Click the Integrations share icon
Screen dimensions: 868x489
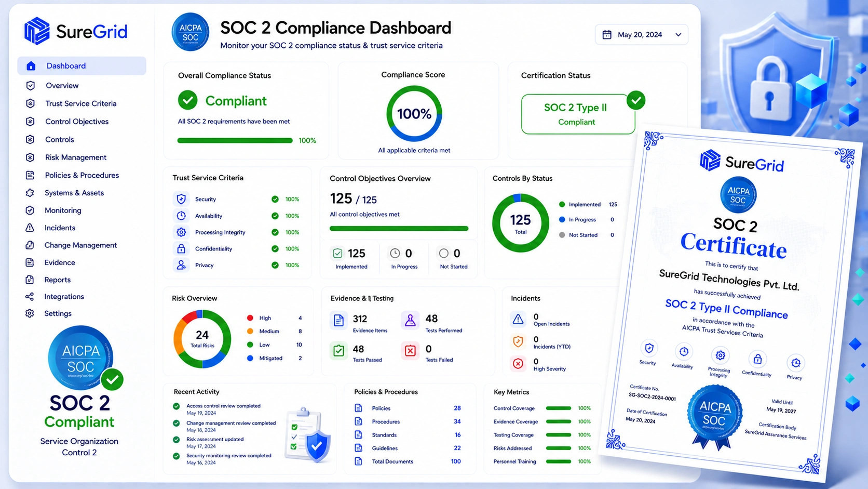[x=30, y=297]
